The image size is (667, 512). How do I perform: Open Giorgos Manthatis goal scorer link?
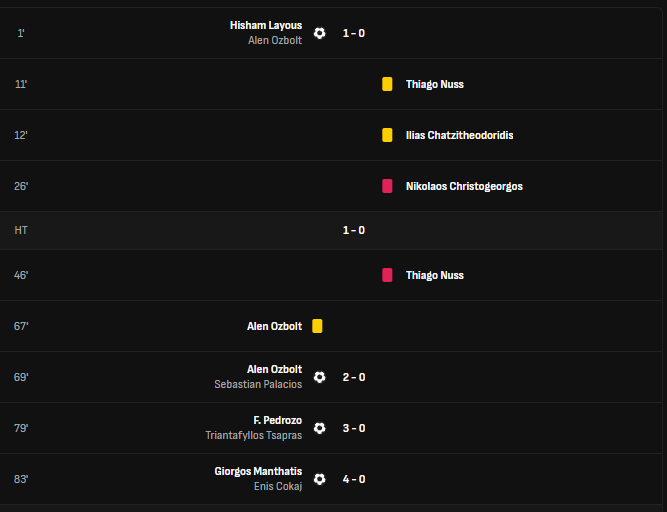tap(258, 471)
